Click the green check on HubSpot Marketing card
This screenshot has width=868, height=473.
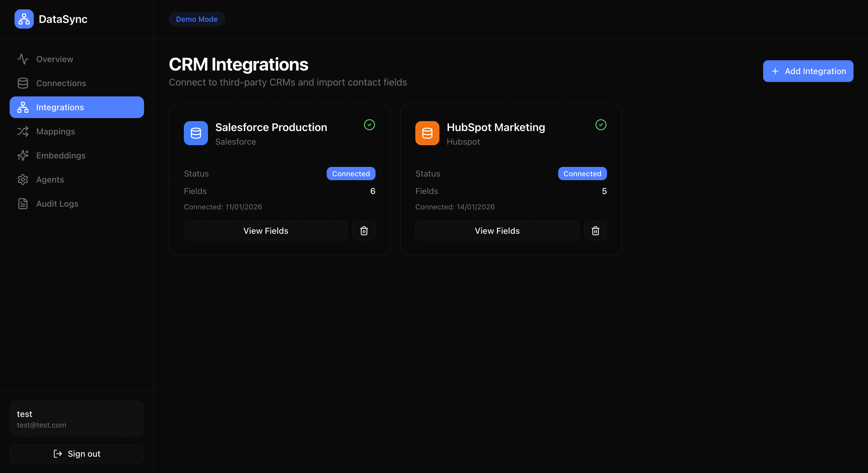[601, 125]
